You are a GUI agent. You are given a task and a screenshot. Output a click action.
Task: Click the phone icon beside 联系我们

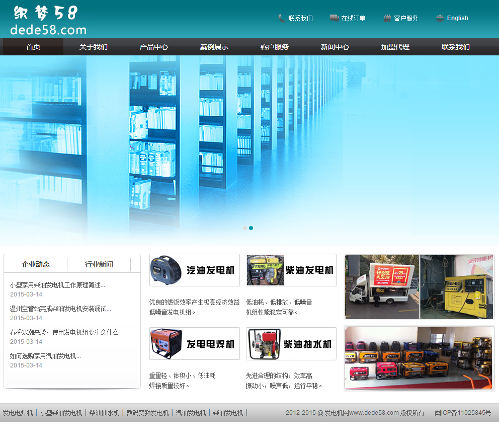point(281,18)
